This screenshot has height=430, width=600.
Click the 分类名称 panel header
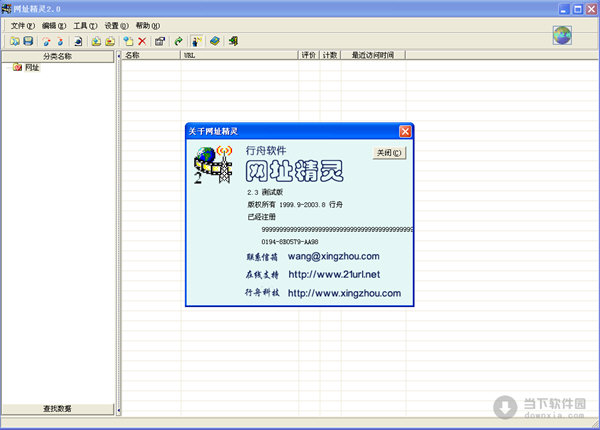pos(57,56)
